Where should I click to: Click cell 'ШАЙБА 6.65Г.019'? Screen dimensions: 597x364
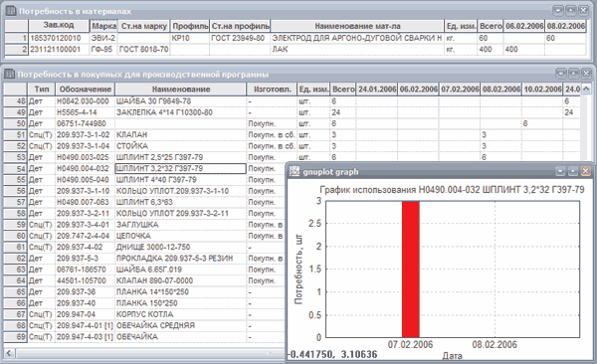point(181,270)
